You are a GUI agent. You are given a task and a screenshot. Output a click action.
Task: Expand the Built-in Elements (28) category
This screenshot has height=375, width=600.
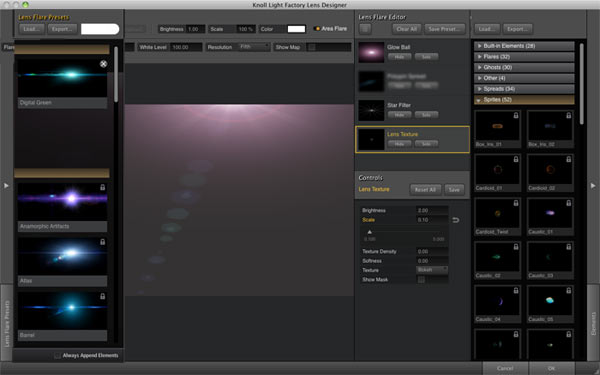tap(524, 46)
